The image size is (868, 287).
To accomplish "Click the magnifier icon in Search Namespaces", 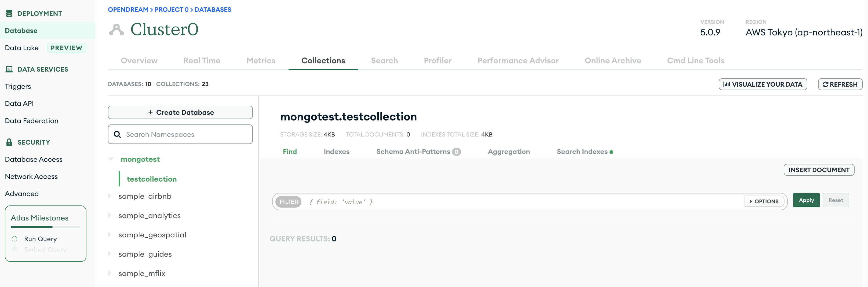I will 117,134.
